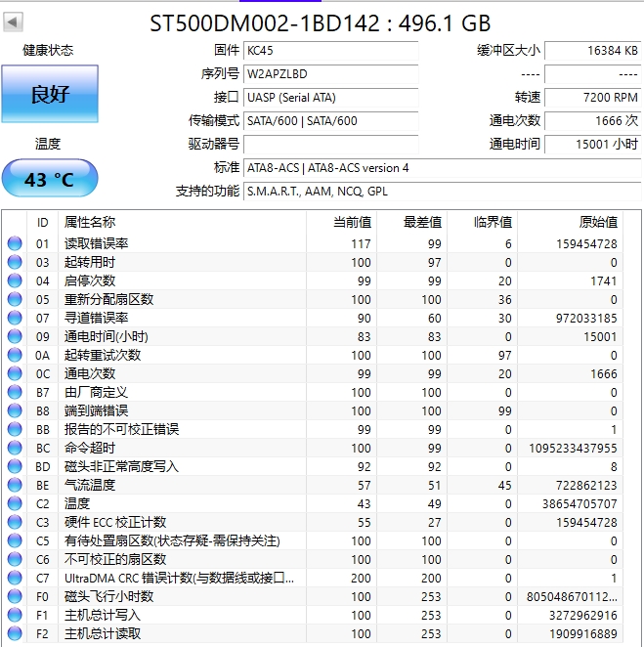
Task: Click the ID column header
Action: point(42,222)
